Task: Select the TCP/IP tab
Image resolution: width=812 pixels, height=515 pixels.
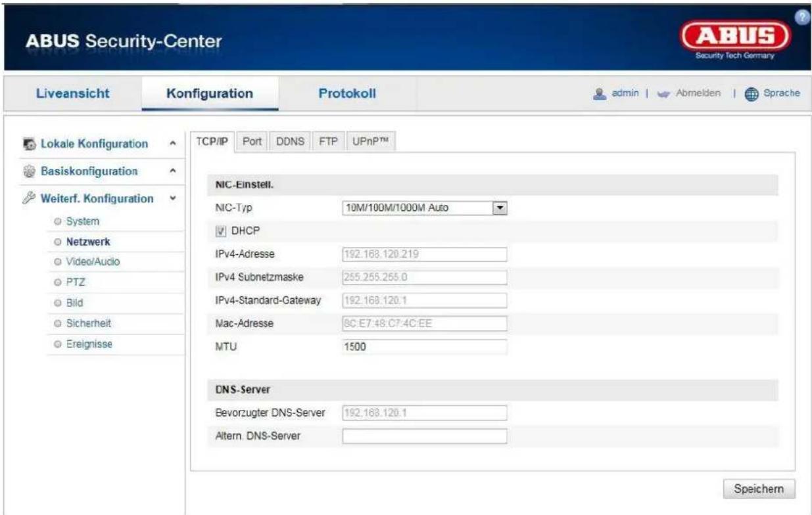Action: [212, 143]
